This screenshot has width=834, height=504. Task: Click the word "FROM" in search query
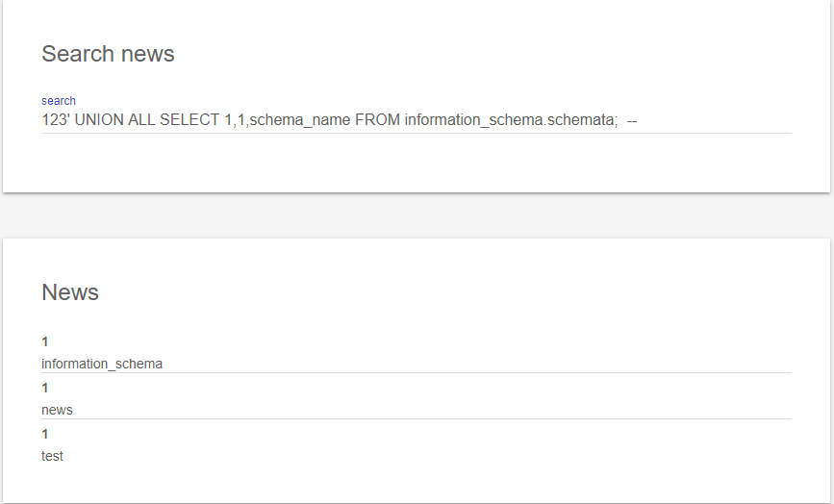pos(377,120)
